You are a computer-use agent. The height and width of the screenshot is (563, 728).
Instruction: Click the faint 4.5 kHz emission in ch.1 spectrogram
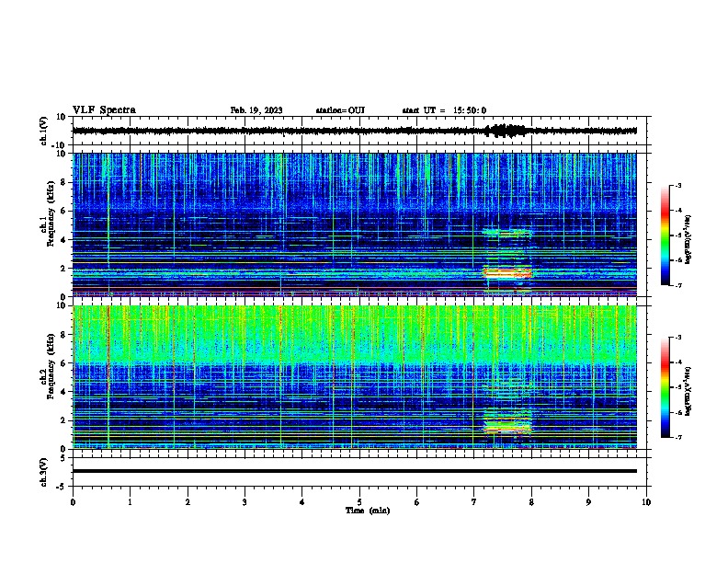507,232
